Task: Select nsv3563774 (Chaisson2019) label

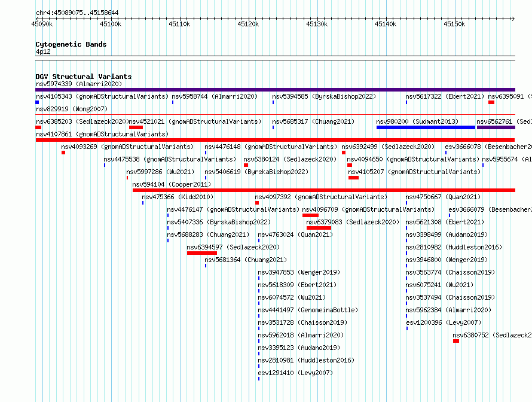Action: tap(450, 272)
